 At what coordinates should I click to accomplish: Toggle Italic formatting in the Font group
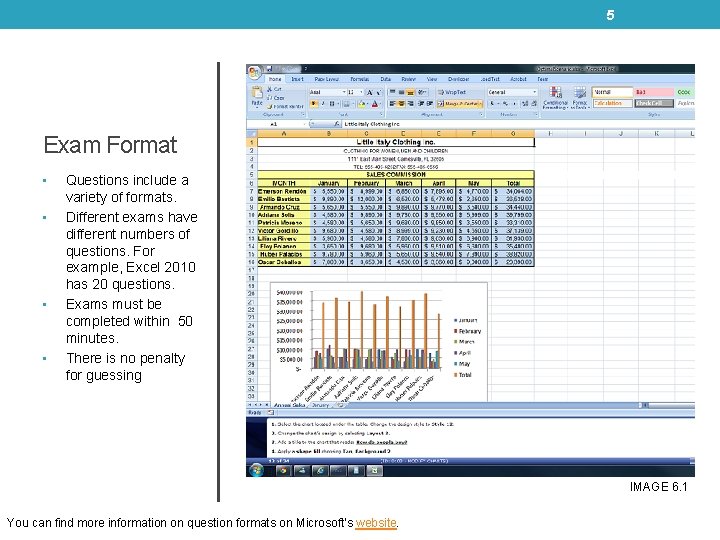(323, 104)
